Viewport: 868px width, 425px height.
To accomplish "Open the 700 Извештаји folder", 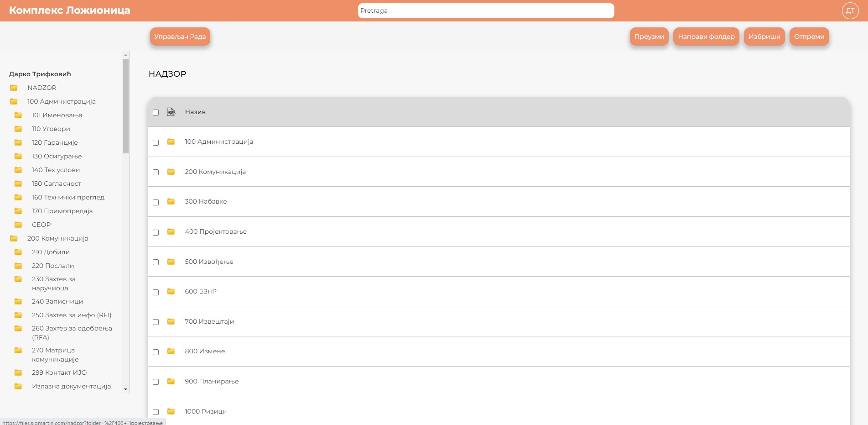I will (209, 321).
